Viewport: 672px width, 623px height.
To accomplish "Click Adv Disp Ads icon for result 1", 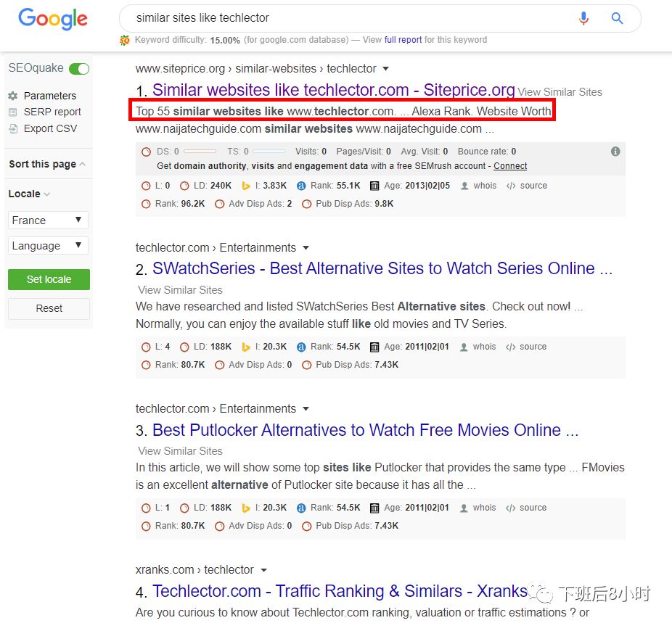I will coord(219,205).
